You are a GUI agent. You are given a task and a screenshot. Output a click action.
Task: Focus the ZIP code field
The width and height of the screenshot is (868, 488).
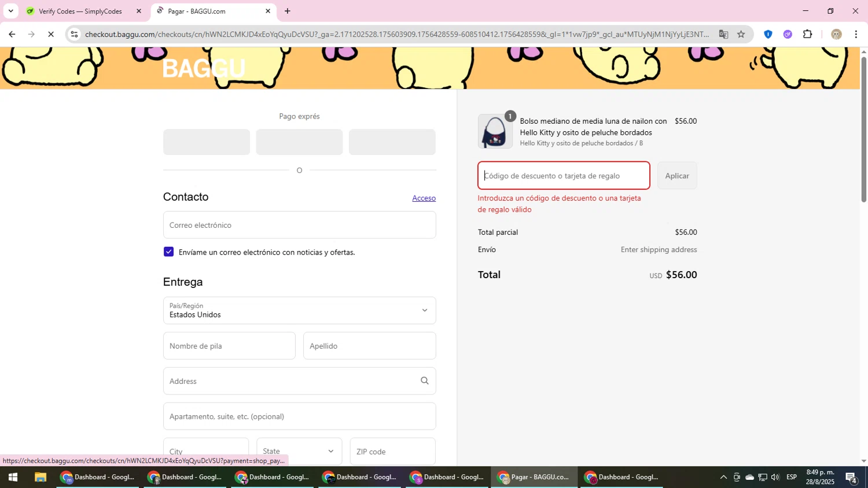pos(392,451)
